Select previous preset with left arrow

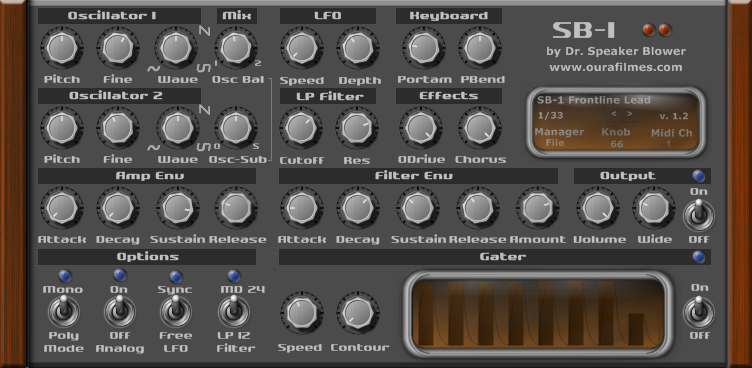click(614, 115)
